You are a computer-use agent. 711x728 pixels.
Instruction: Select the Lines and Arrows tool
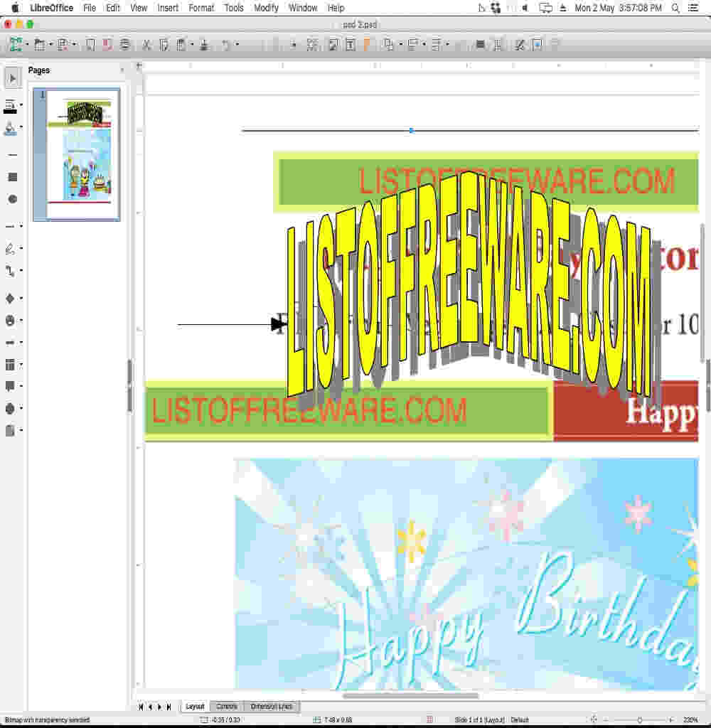point(10,226)
